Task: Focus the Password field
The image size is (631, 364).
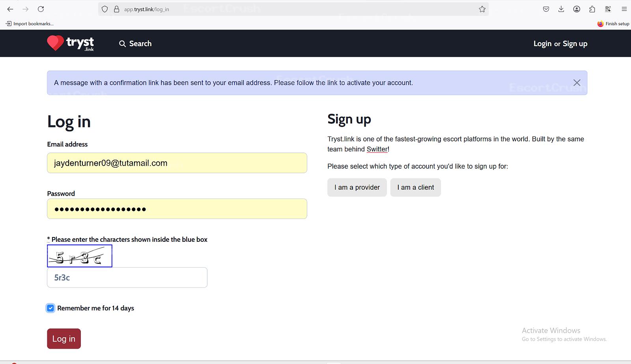Action: (177, 209)
